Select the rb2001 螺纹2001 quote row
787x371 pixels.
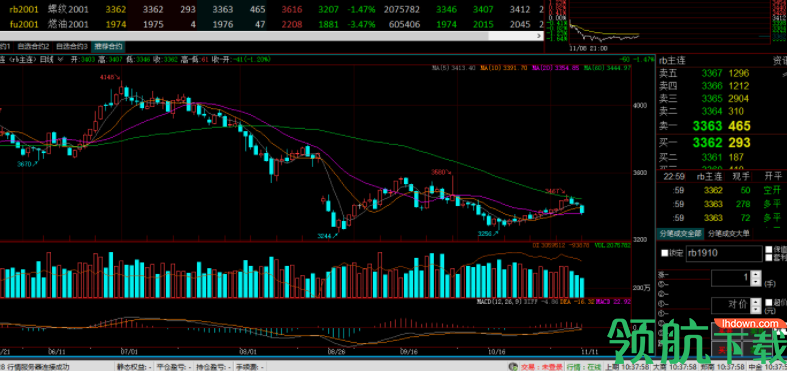(272, 10)
